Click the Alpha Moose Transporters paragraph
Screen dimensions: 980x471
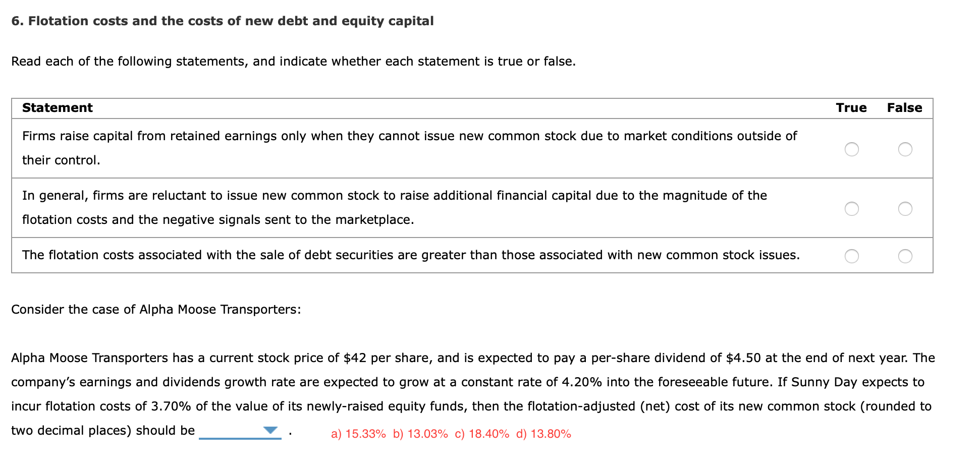pos(454,382)
